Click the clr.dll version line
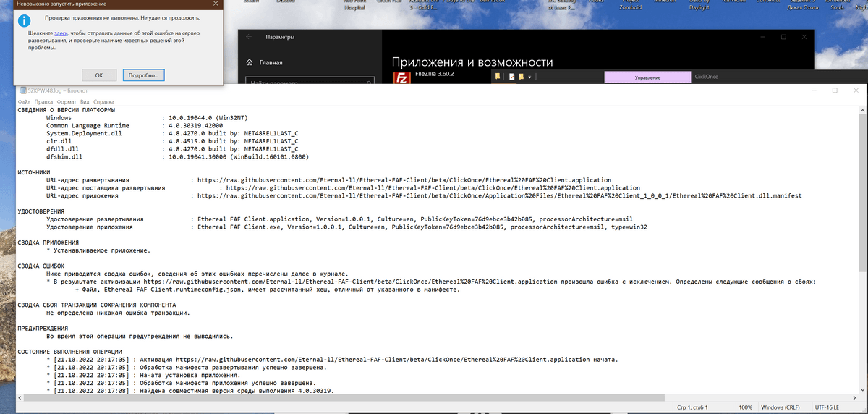Screen dimensions: 868x414 pos(172,141)
